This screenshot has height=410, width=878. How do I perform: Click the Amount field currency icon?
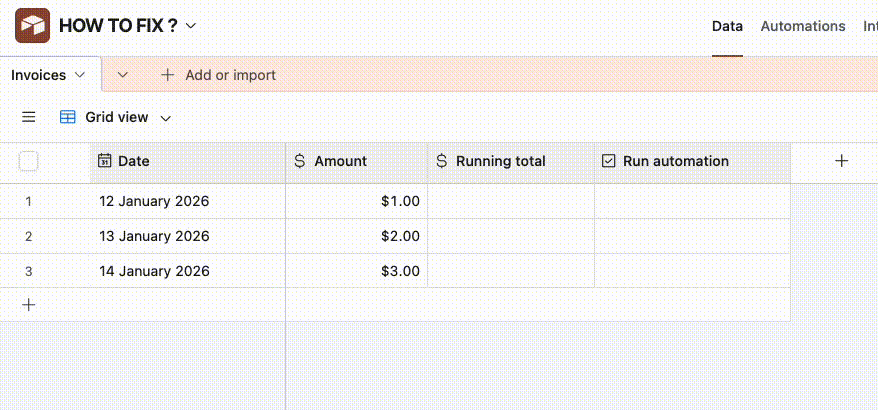coord(300,161)
